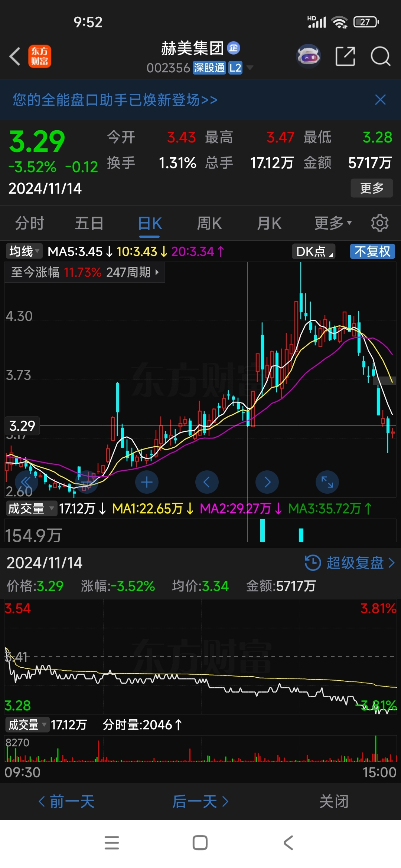Tap the 超级复盘 clock icon
Screen dimensions: 401x868
(313, 563)
